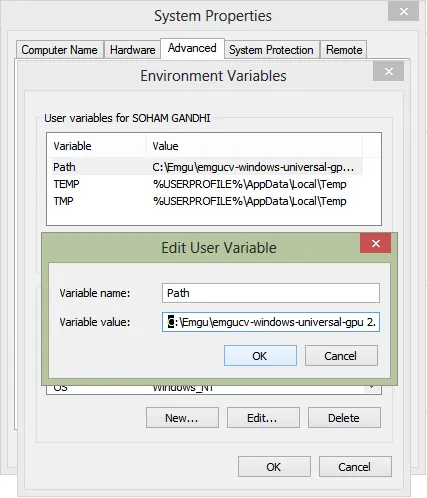
Task: Select the TEMP user variable row
Action: 207,184
